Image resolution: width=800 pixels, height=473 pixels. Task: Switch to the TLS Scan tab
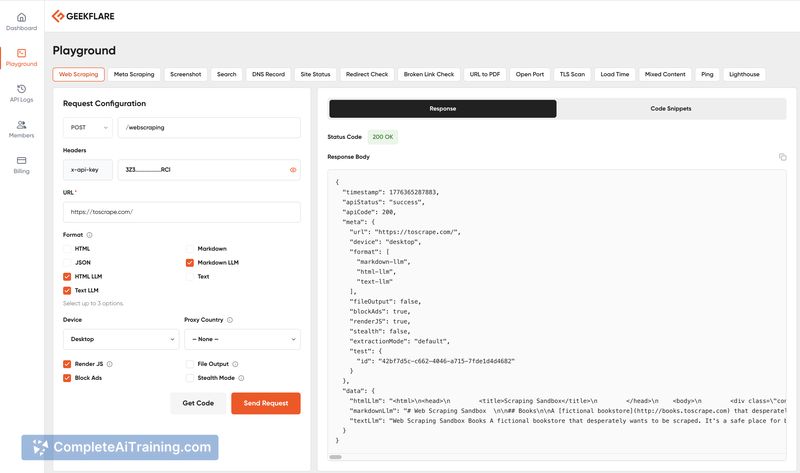tap(572, 74)
